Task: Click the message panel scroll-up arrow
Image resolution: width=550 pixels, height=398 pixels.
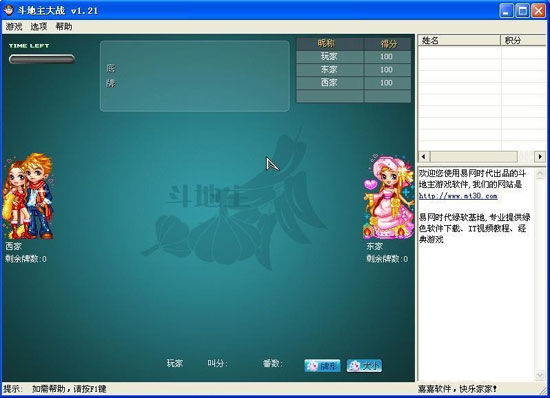Action: [540, 173]
